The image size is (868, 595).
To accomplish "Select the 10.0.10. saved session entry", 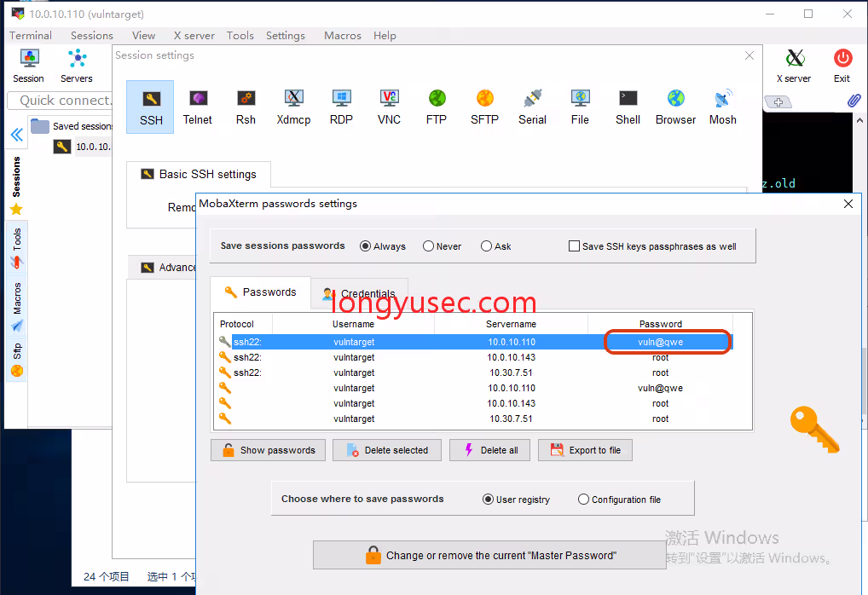I will pos(83,147).
